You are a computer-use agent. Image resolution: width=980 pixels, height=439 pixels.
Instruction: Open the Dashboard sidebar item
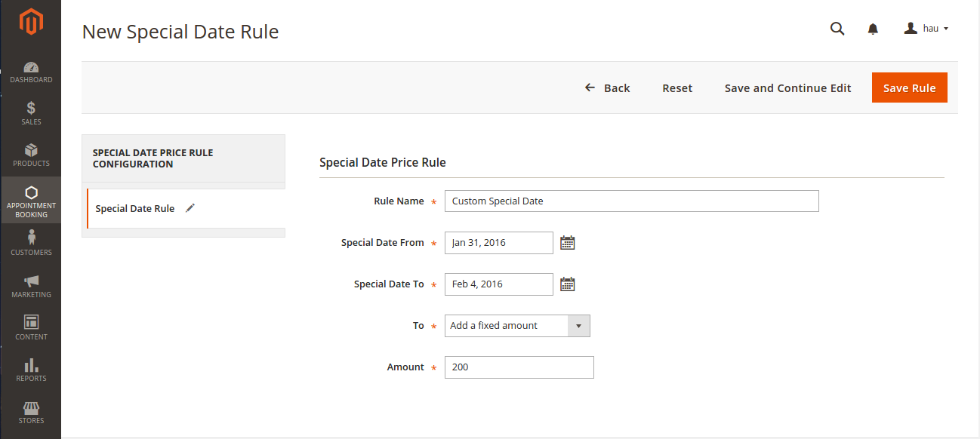pyautogui.click(x=31, y=72)
